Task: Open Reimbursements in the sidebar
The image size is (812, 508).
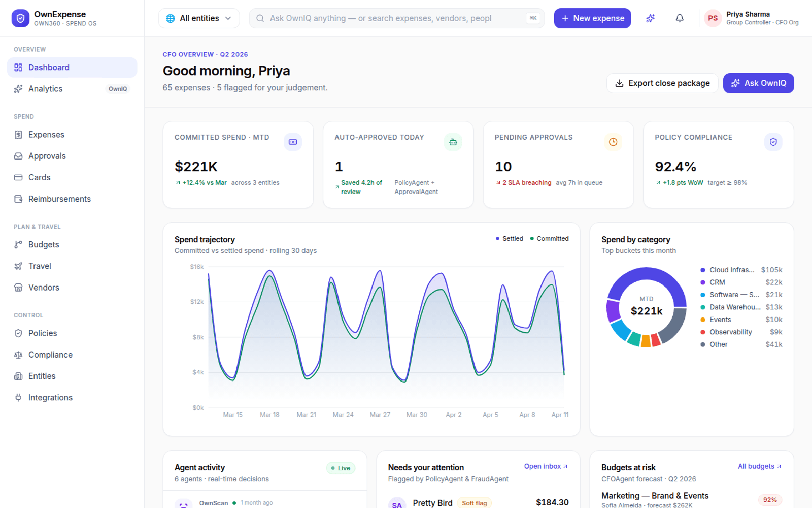Action: pos(72,199)
